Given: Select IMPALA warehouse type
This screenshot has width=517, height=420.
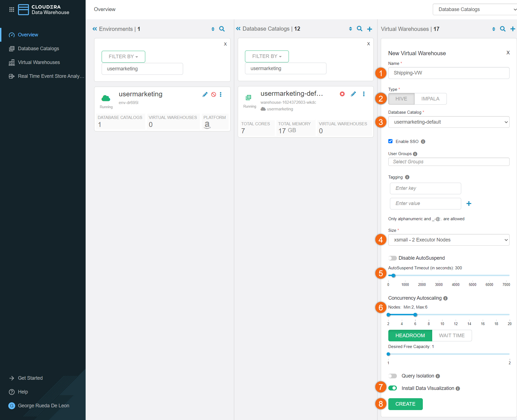Looking at the screenshot, I should tap(430, 99).
